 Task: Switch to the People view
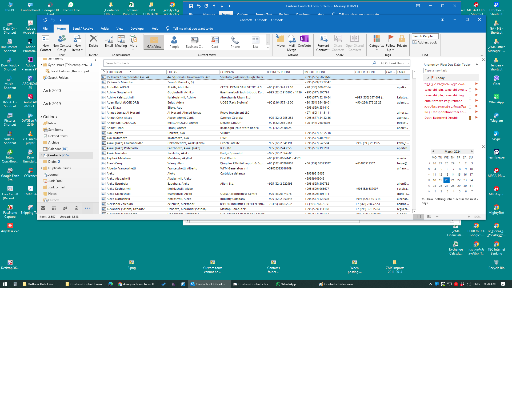click(x=174, y=42)
